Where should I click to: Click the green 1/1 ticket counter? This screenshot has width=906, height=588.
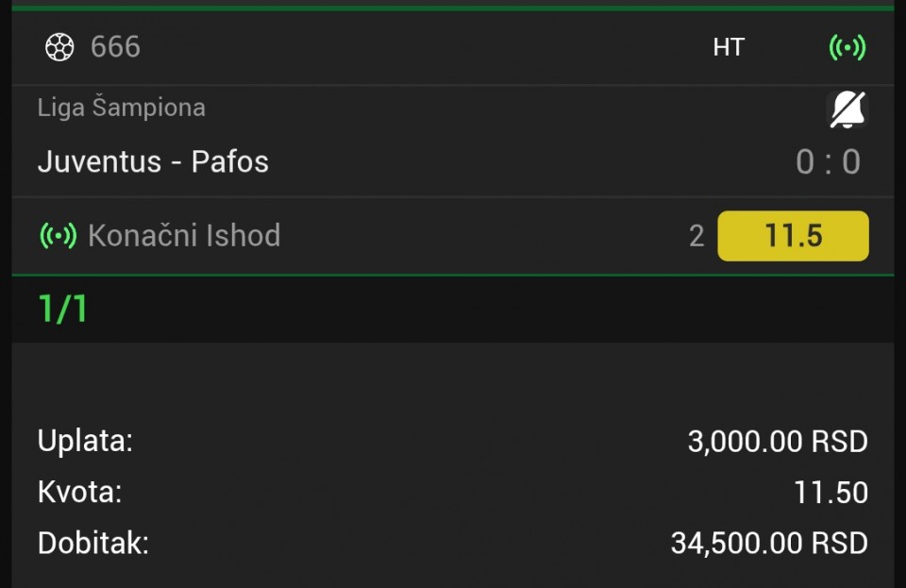pyautogui.click(x=62, y=309)
